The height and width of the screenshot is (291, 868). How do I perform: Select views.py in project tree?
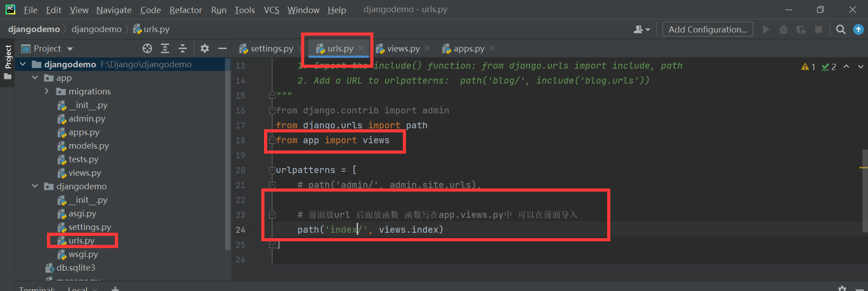tap(80, 173)
